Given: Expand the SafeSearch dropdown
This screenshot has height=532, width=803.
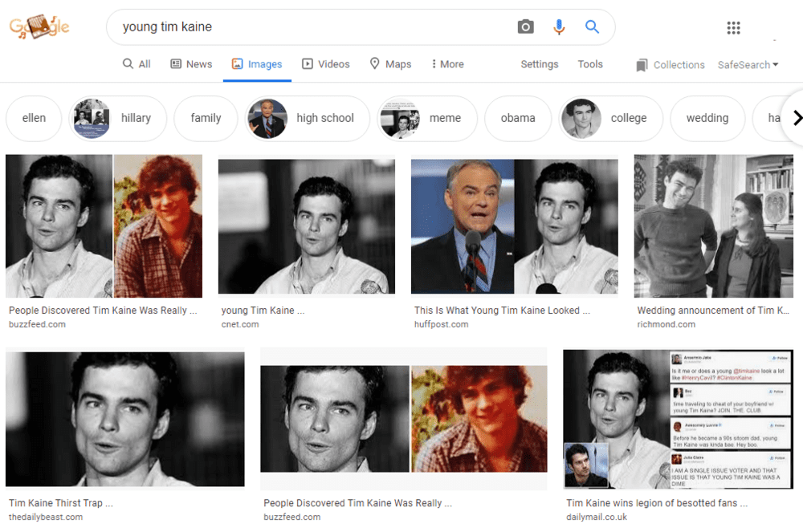Looking at the screenshot, I should pos(748,65).
